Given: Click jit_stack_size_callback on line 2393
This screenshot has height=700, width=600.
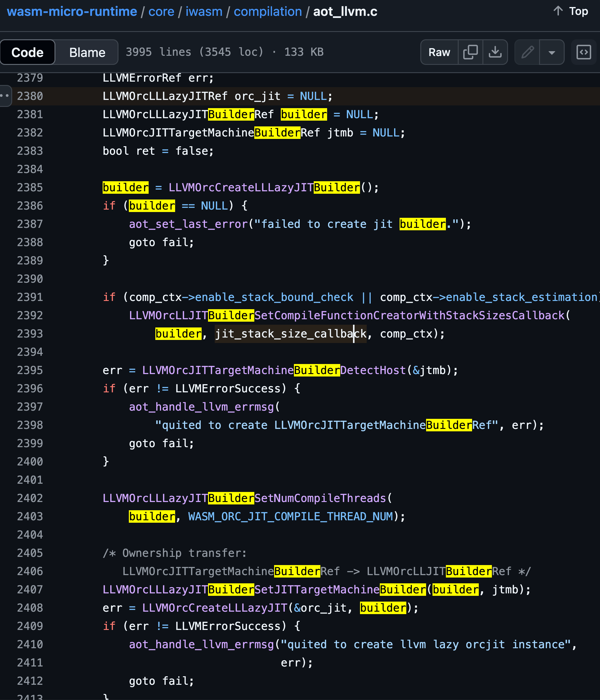Looking at the screenshot, I should [x=291, y=334].
